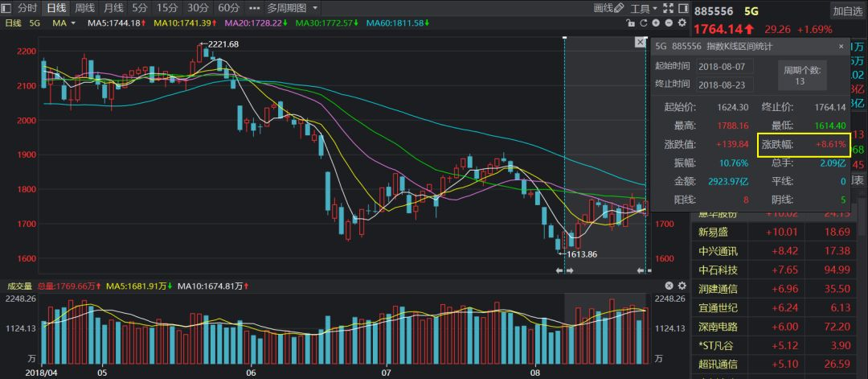Click the MA5:1744.18 indicator label
The width and height of the screenshot is (868, 379).
(117, 23)
